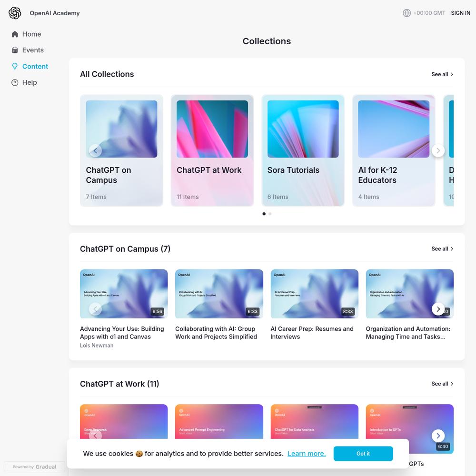The width and height of the screenshot is (476, 476).
Task: Click the 6:56 duration badge
Action: pyautogui.click(x=157, y=311)
